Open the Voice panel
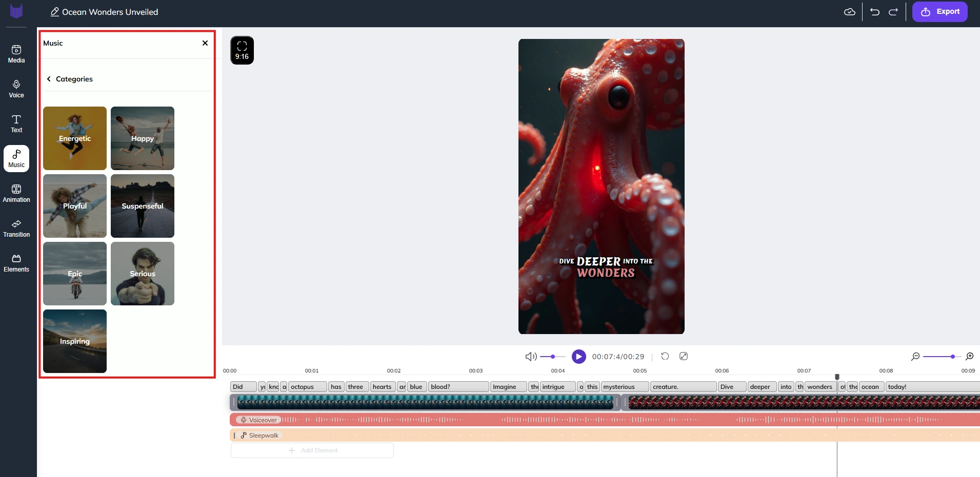The height and width of the screenshot is (477, 980). tap(16, 89)
